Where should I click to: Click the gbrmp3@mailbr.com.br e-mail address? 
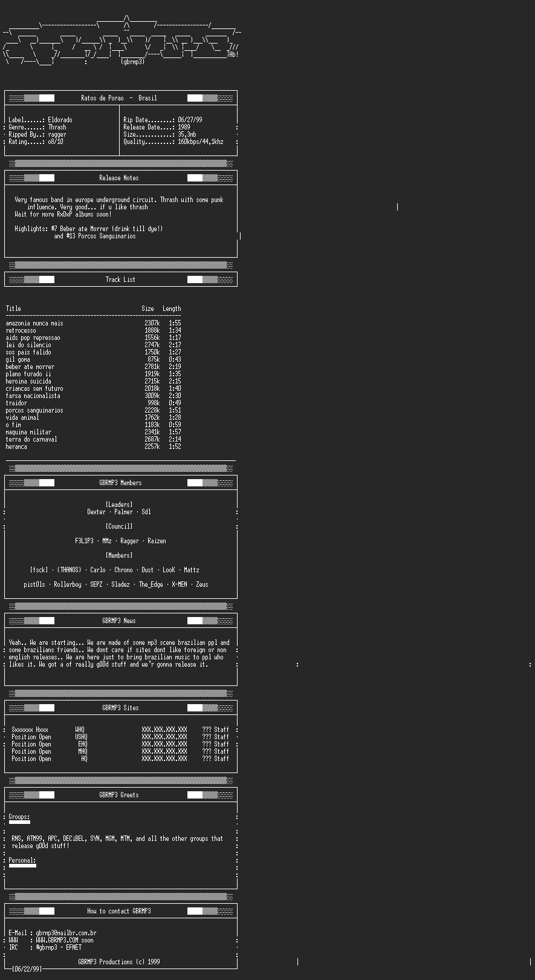(x=66, y=933)
